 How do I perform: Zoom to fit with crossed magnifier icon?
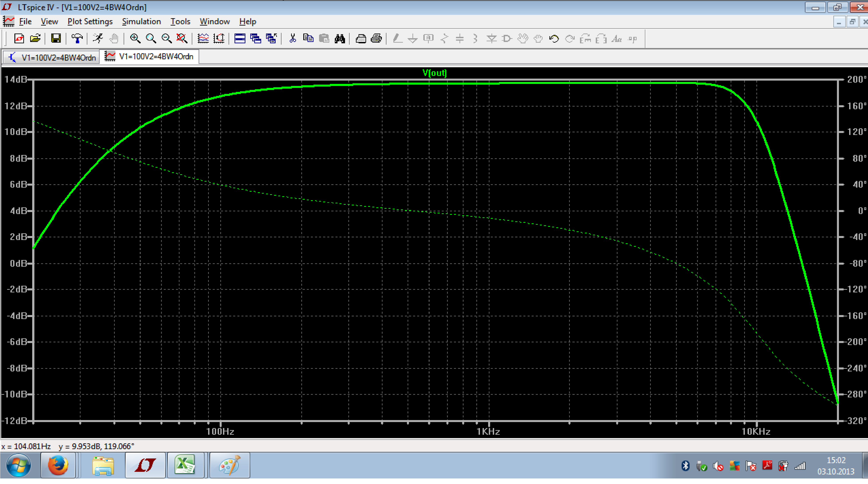pos(182,38)
